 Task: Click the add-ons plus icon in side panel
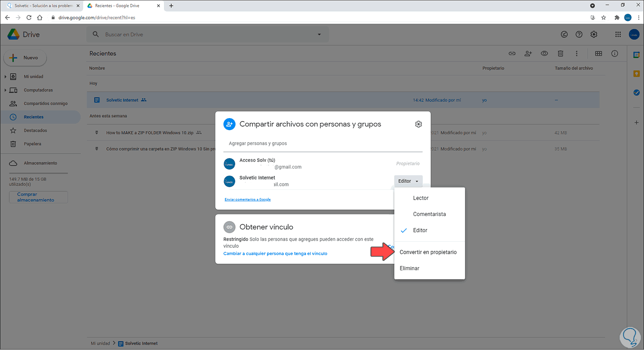(x=636, y=122)
